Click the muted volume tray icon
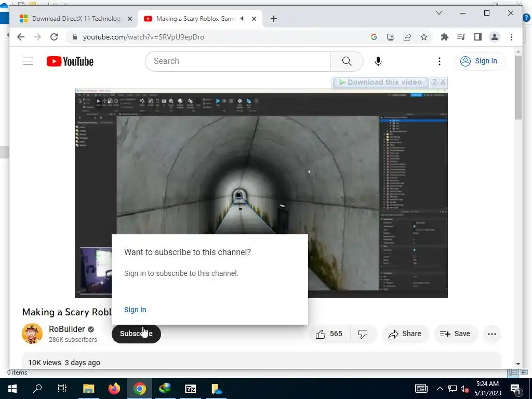This screenshot has height=399, width=532. (x=464, y=389)
